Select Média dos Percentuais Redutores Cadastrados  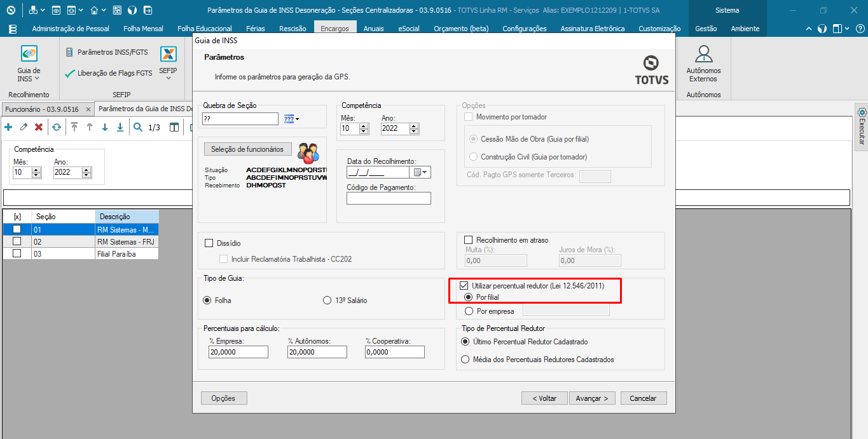465,360
